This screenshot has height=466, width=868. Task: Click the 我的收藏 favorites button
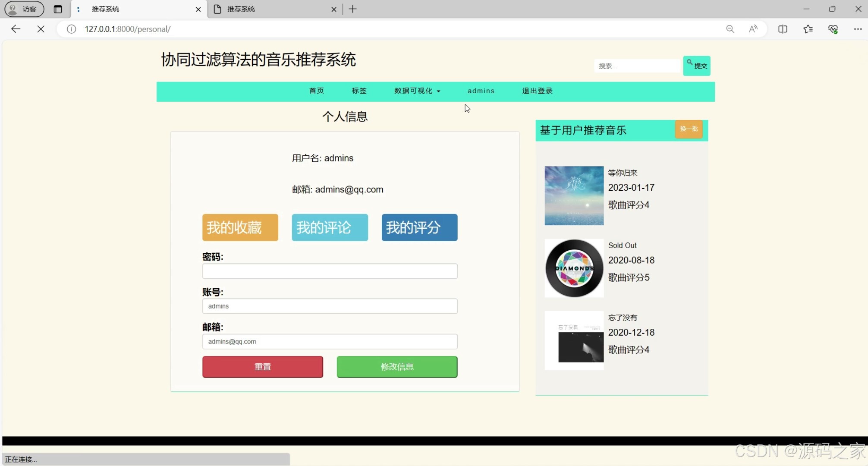[x=240, y=227]
